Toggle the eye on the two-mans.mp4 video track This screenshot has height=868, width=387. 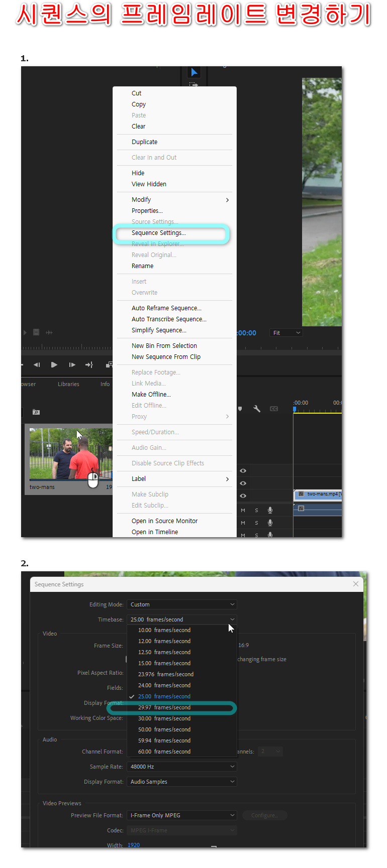pos(243,495)
